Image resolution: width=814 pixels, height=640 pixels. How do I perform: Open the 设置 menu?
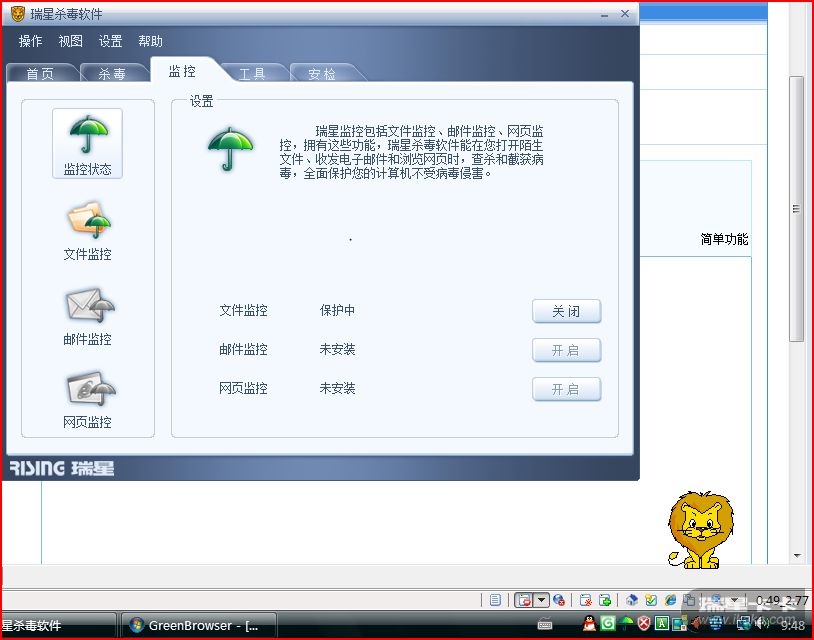pyautogui.click(x=111, y=41)
